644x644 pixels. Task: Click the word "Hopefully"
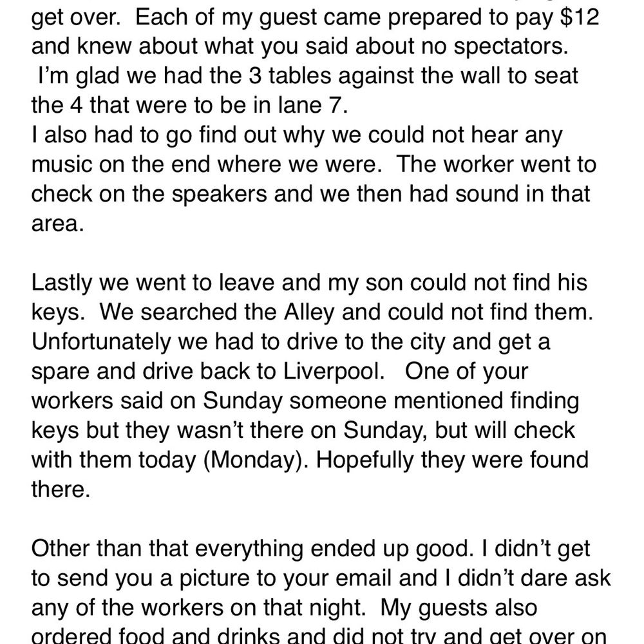click(365, 460)
